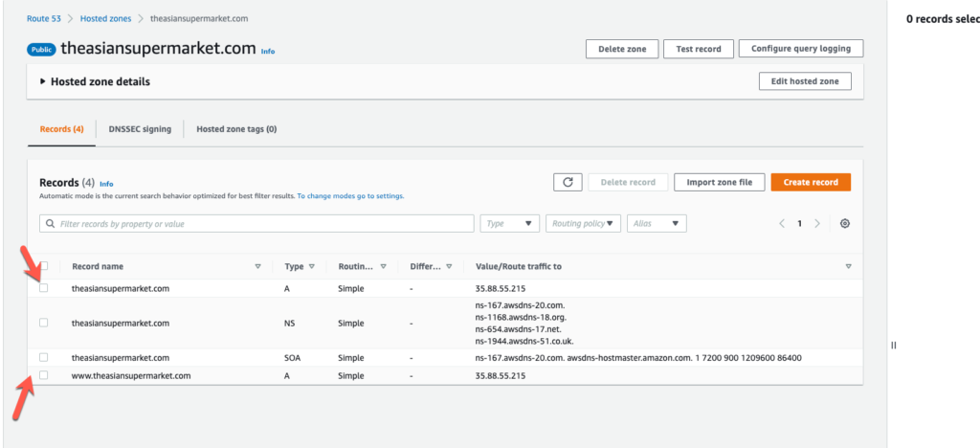Click 'To change modes go to settings' link
Screen dimensions: 980x448
350,195
